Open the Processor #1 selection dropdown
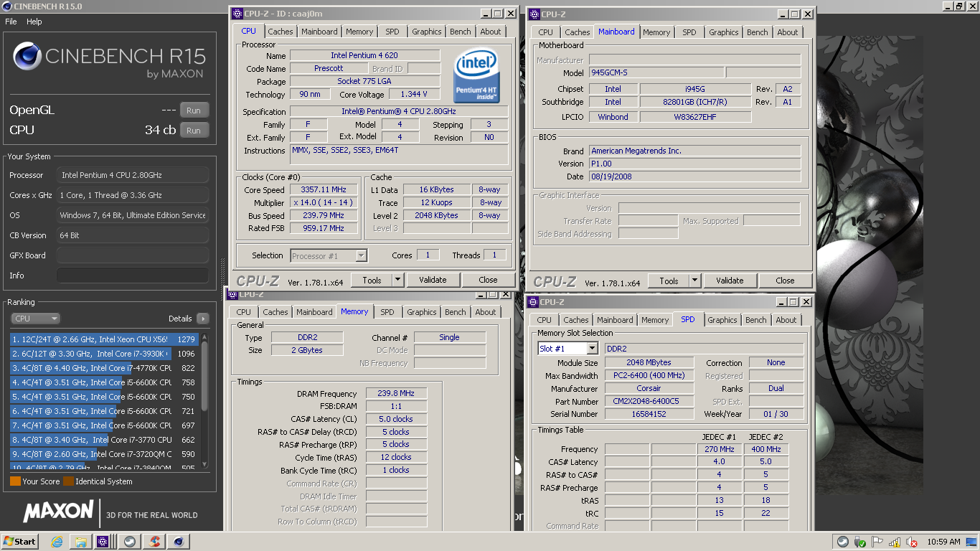The width and height of the screenshot is (980, 551). (x=329, y=255)
